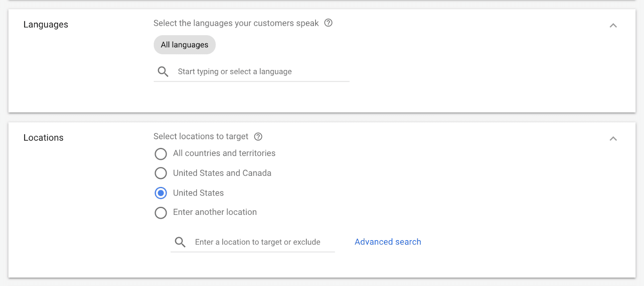The image size is (644, 286).
Task: Click the 'All languages' chip
Action: [x=185, y=45]
